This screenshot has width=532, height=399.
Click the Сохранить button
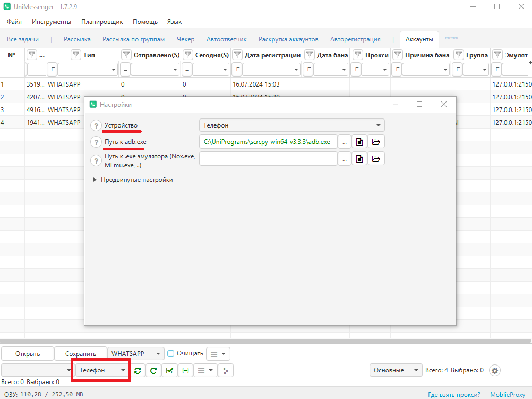coord(81,353)
